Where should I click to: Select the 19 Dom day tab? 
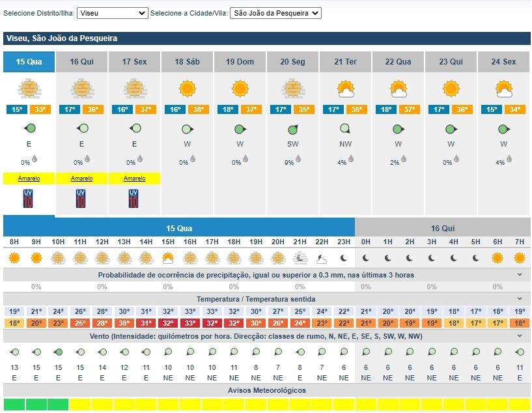coord(240,62)
